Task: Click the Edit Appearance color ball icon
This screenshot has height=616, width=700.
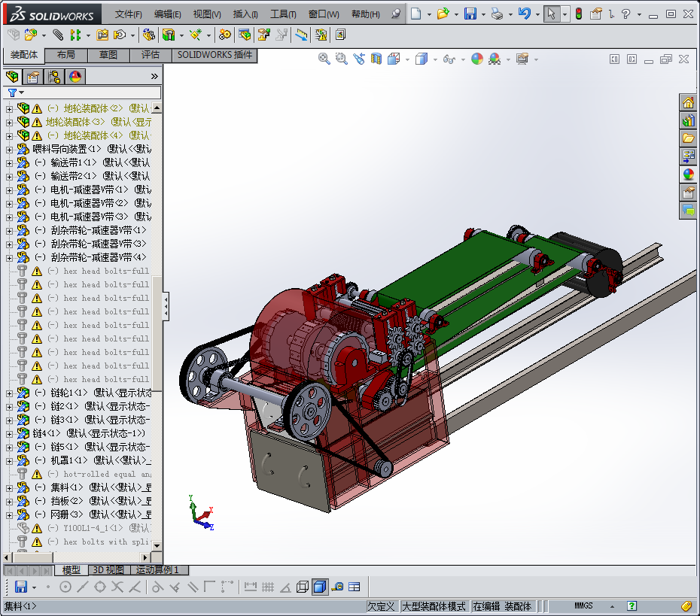Action: 477,59
